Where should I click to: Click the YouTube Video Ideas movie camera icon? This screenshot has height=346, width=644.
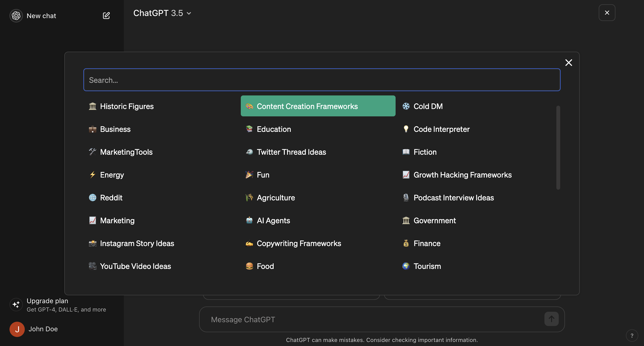pyautogui.click(x=93, y=266)
